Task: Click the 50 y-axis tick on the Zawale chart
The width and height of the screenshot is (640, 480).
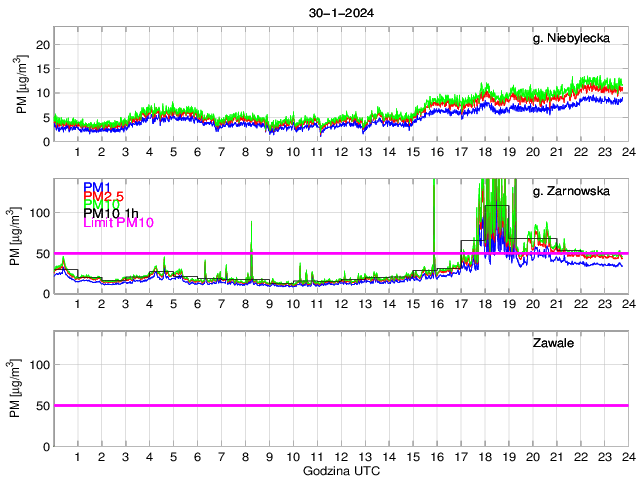Action: (x=40, y=405)
